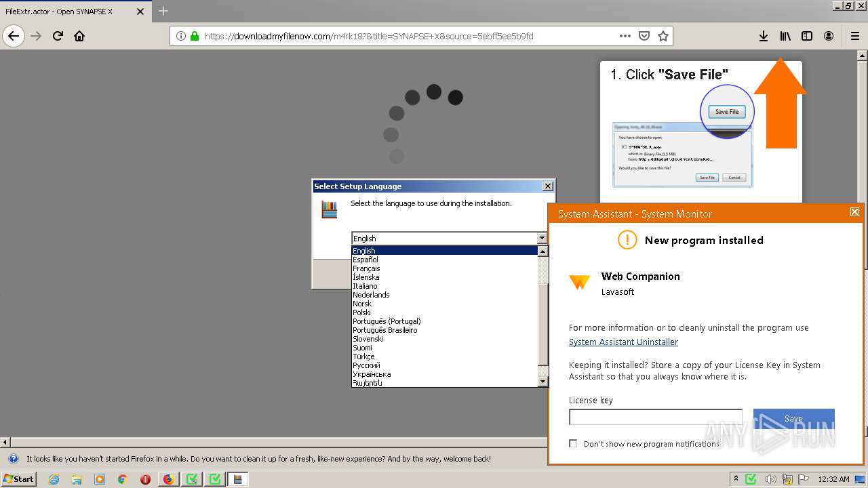Screen dimensions: 868x488
Task: Open the network tray icon
Action: 787,479
